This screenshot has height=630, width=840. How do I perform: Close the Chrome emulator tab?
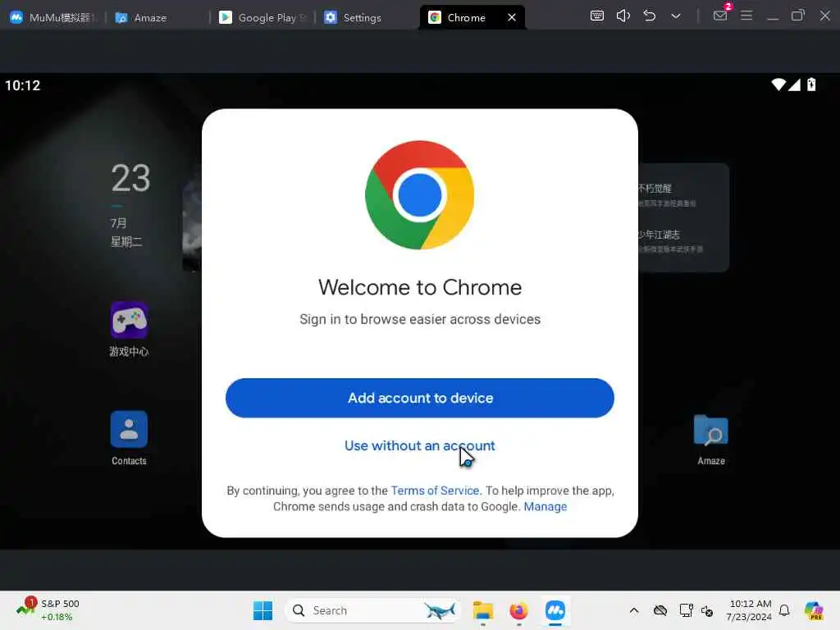point(512,17)
